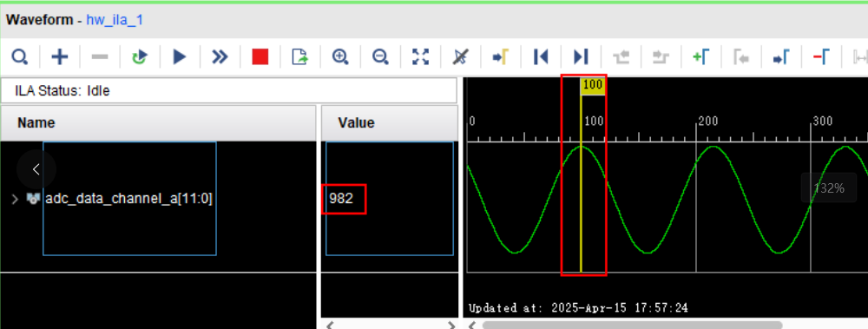Screen dimensions: 868x329
Task: Click the horizontal scrollbar under the waveform
Action: [x=632, y=325]
